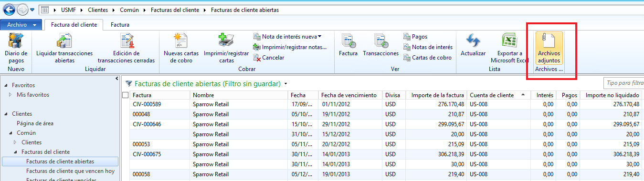Collapse Común node
The image size is (644, 181).
click(x=11, y=133)
